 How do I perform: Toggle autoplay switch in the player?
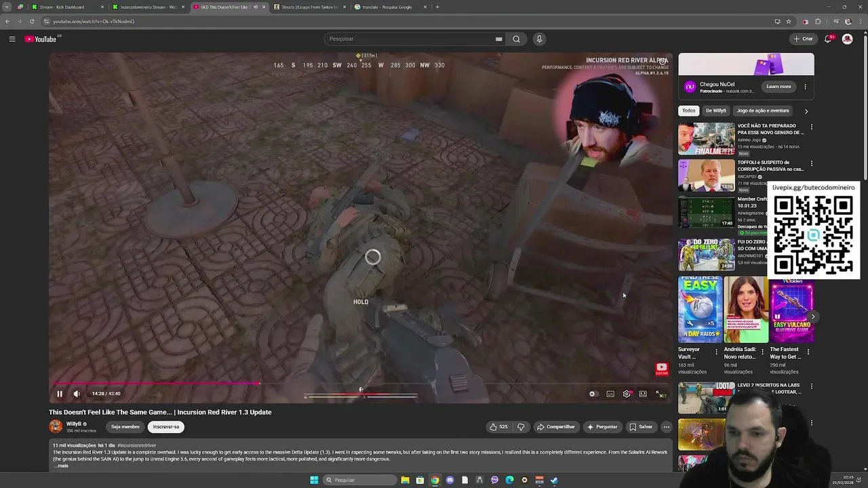(x=593, y=394)
